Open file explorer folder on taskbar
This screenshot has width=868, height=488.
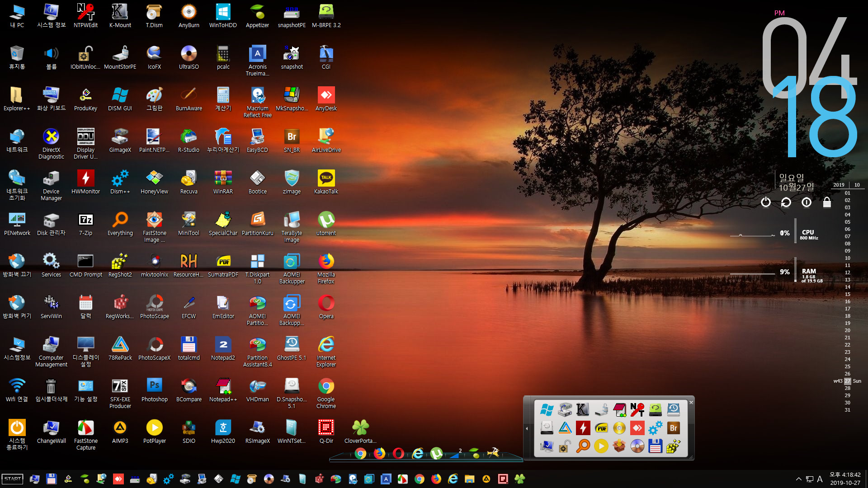point(470,479)
